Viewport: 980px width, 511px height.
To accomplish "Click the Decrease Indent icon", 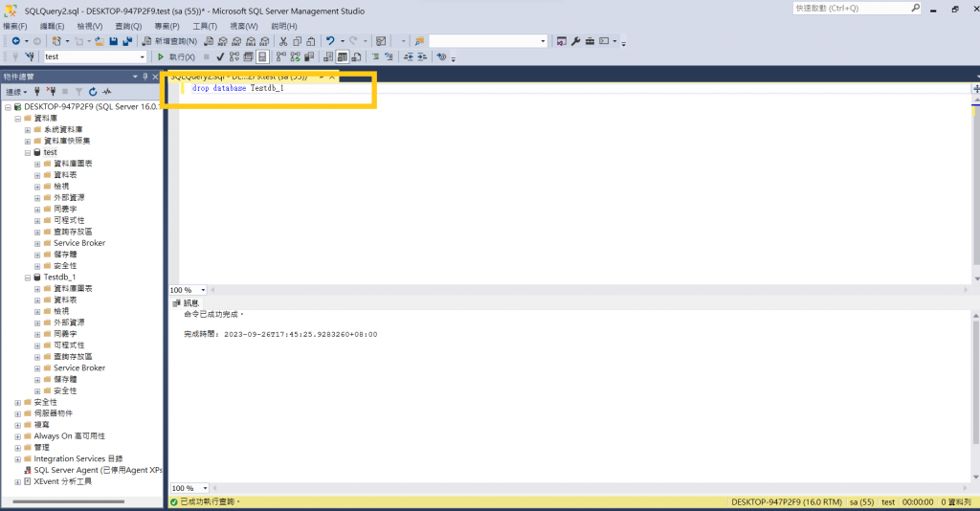I will pos(408,56).
